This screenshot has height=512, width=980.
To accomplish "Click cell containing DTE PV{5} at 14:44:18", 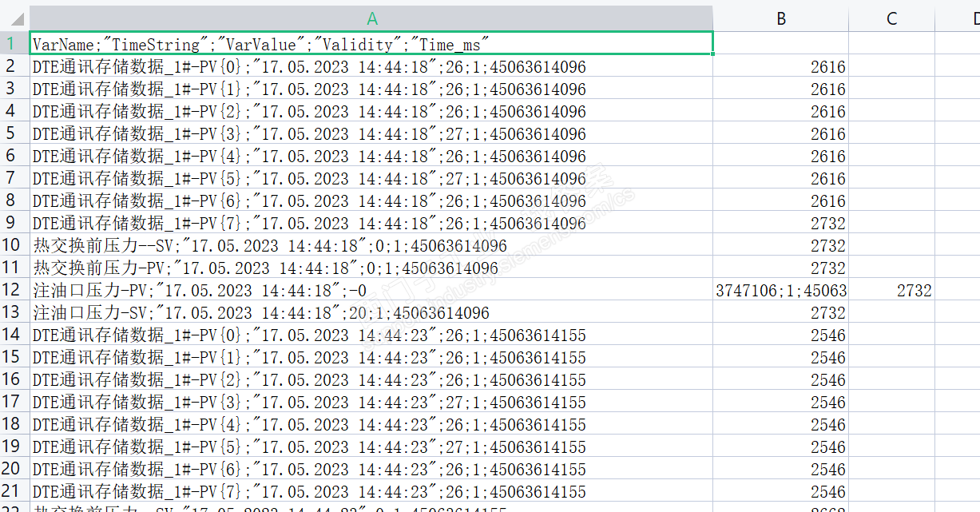I will (x=371, y=178).
